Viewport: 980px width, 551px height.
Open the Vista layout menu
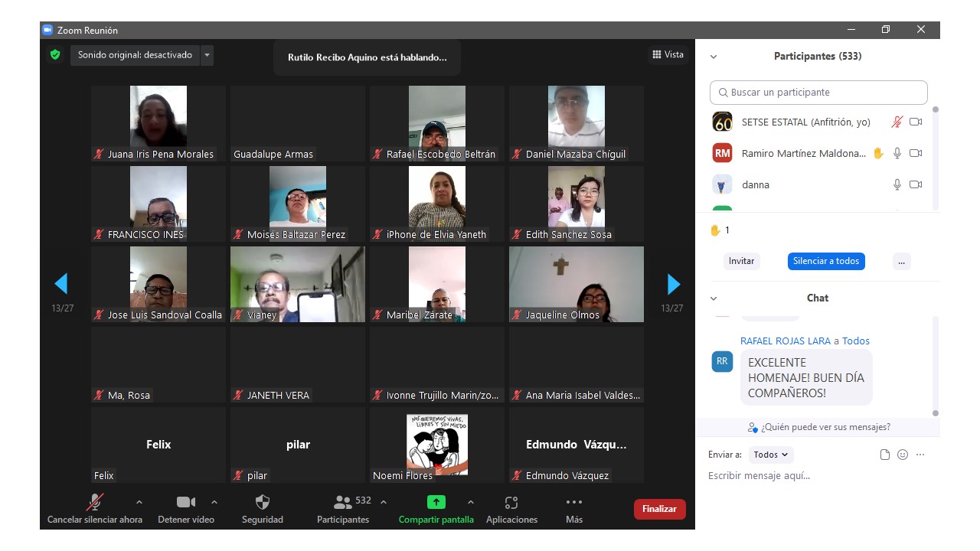click(x=668, y=54)
